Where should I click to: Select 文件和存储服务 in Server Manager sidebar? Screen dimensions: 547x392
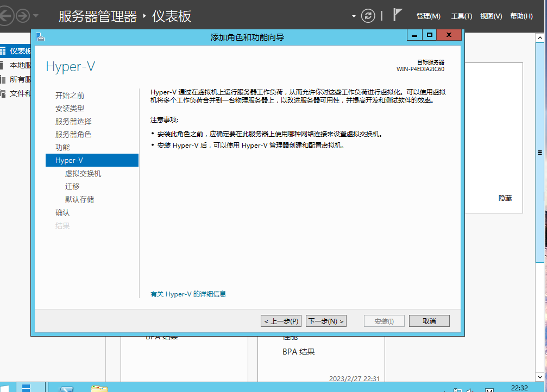[15, 93]
